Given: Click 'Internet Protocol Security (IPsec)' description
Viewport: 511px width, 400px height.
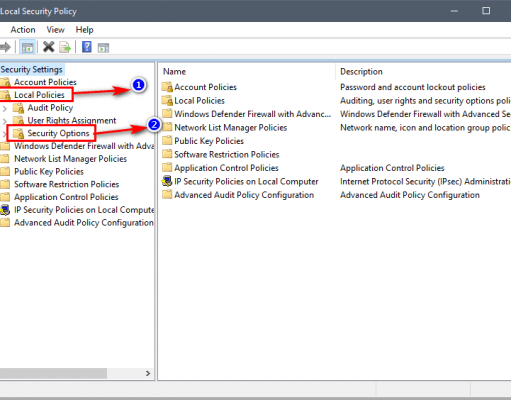Looking at the screenshot, I should [425, 181].
